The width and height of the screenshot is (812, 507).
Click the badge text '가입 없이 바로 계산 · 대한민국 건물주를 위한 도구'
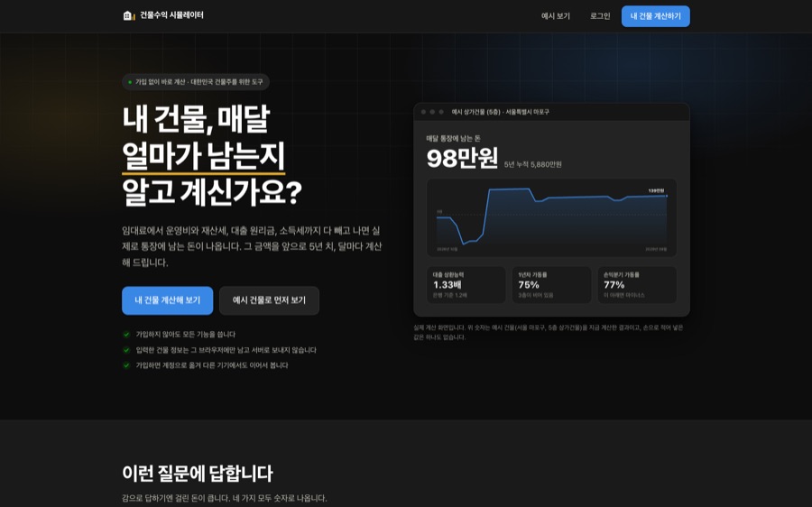click(x=199, y=82)
